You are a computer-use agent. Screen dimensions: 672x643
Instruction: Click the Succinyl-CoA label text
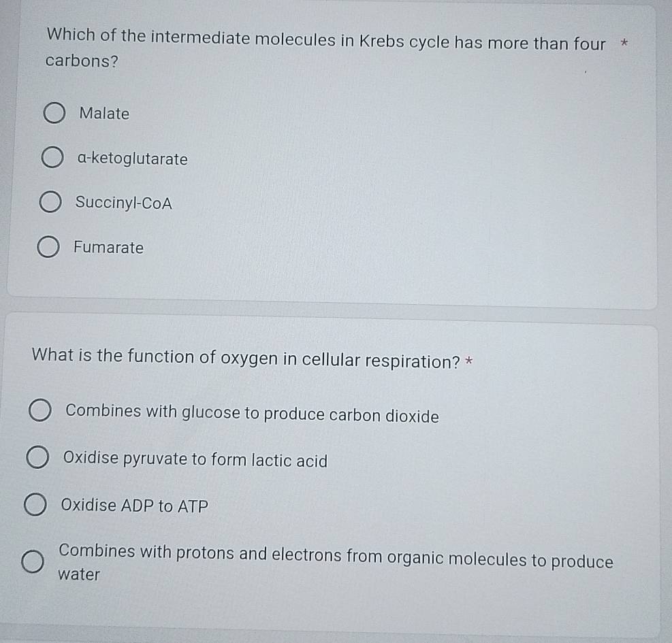click(x=125, y=203)
